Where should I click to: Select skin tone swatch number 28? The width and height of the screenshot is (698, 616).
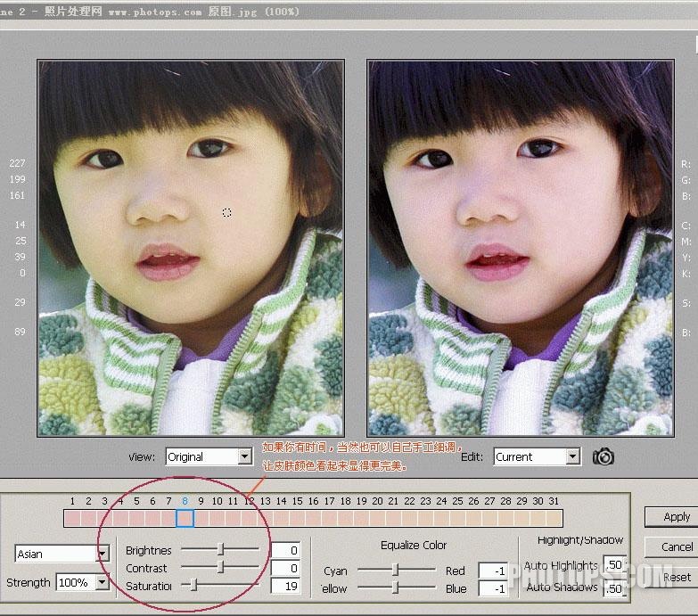click(x=506, y=519)
